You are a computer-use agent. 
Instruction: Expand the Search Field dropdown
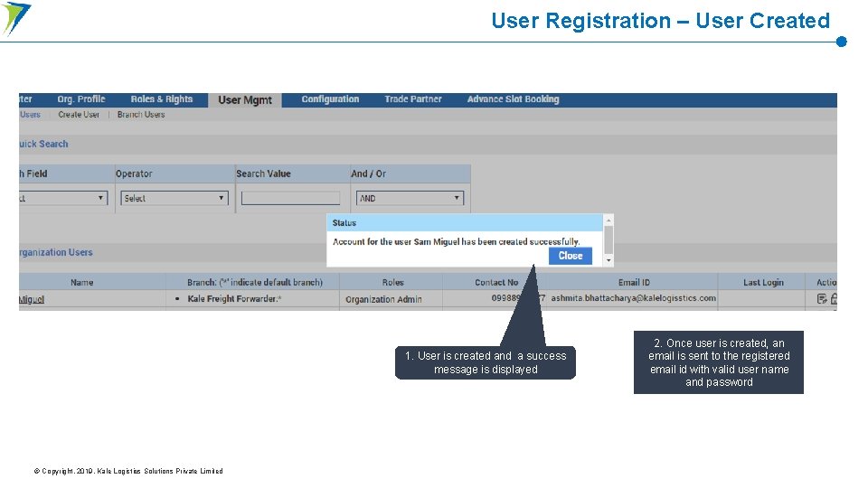[63, 198]
